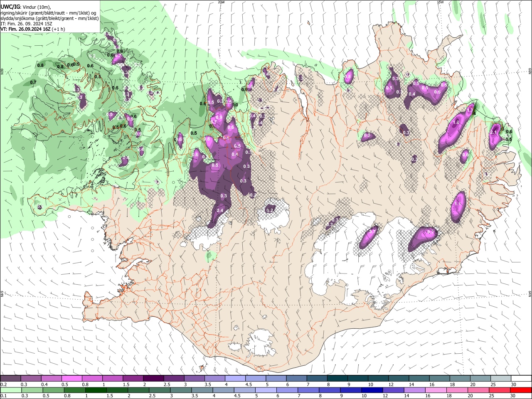
Task: Click the 'slydda/snjókoma' legend description line
Action: (49, 18)
